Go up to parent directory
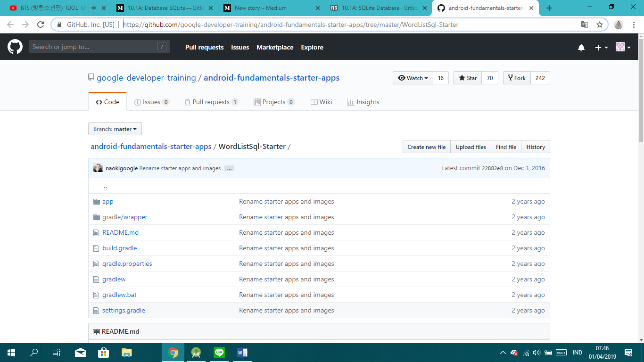The image size is (644, 362). pyautogui.click(x=105, y=186)
